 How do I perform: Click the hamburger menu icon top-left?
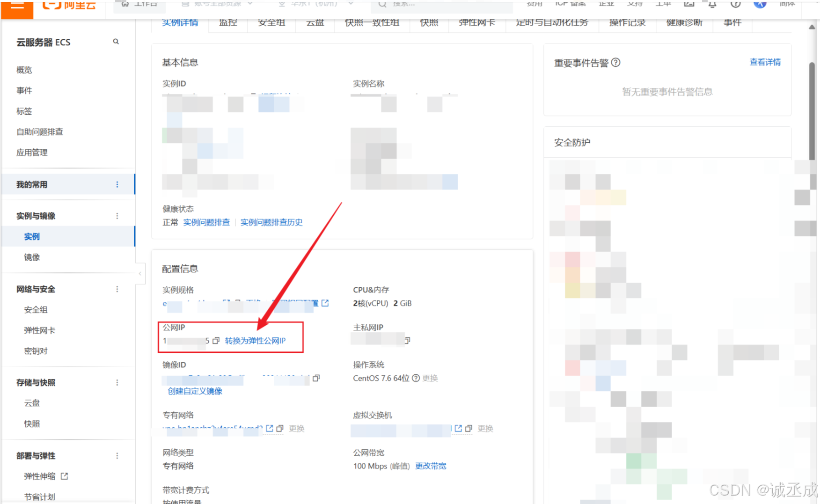point(17,6)
